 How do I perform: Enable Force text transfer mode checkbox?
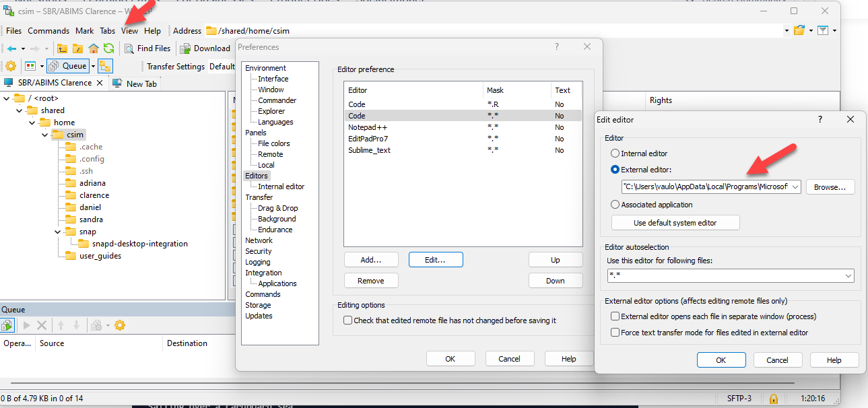pyautogui.click(x=615, y=333)
